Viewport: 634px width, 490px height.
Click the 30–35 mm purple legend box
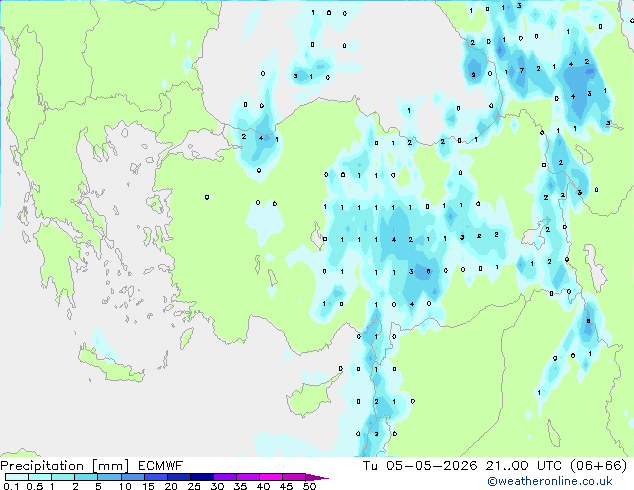[x=225, y=477]
